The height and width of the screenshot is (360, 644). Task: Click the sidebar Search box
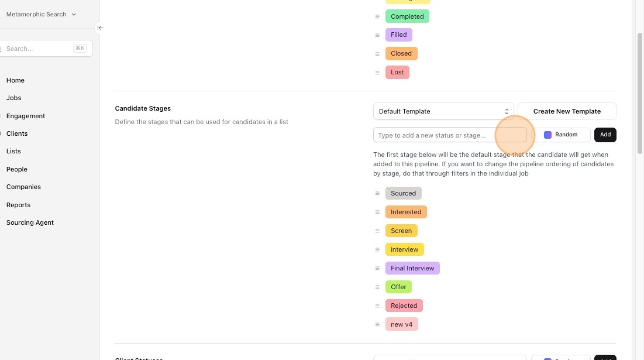coord(38,49)
